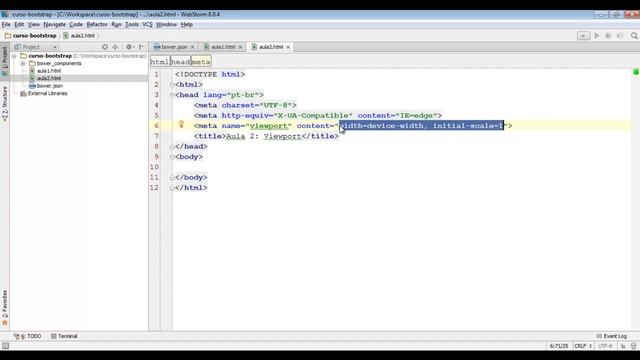The height and width of the screenshot is (360, 640).
Task: Click curso-bootstrap in navigation bar
Action: click(x=31, y=36)
